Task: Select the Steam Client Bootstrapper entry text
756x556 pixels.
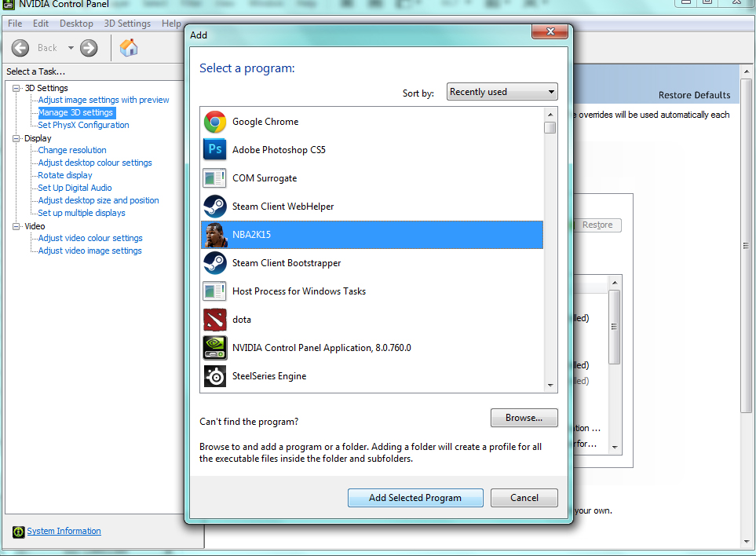Action: click(x=287, y=263)
